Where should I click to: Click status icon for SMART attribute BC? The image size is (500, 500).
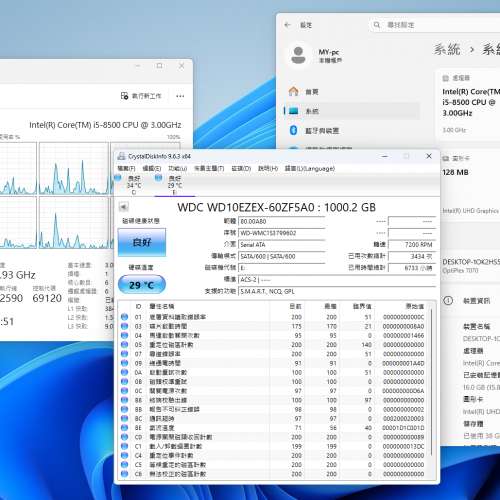[124, 418]
